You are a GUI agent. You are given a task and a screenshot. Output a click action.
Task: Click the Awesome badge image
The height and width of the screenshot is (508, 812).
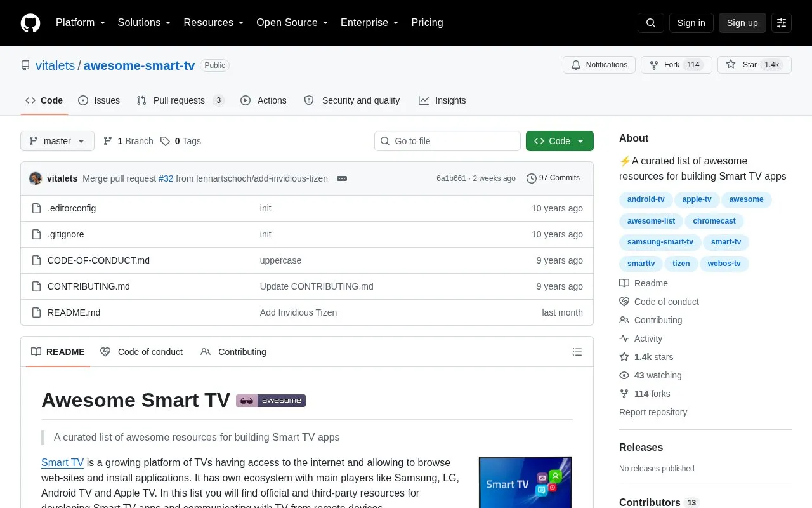coord(271,401)
